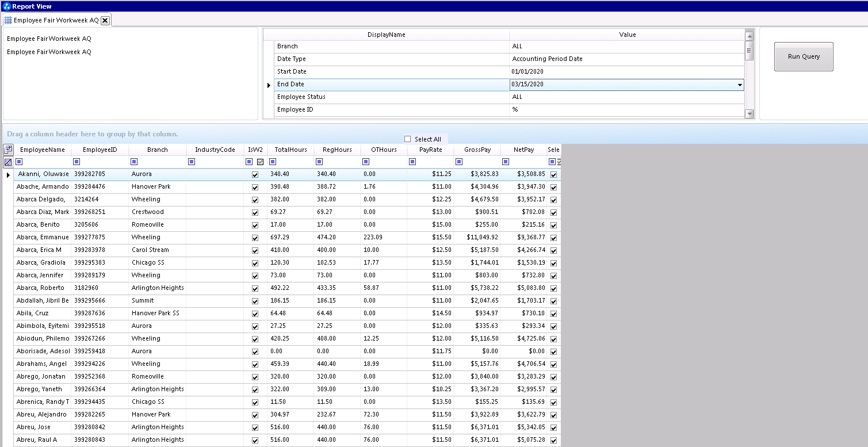Screen dimensions: 868x447
Task: Click the parameter list scrollbar thumb
Action: click(x=749, y=50)
